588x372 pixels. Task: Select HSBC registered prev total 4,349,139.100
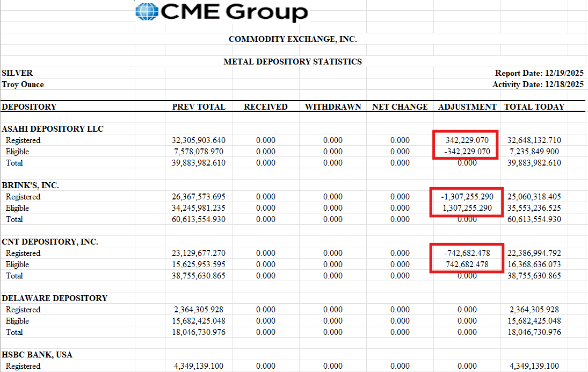[x=199, y=366]
